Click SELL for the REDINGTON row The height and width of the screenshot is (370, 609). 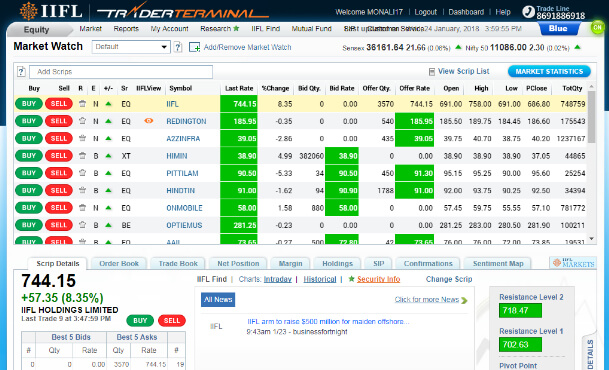point(59,121)
